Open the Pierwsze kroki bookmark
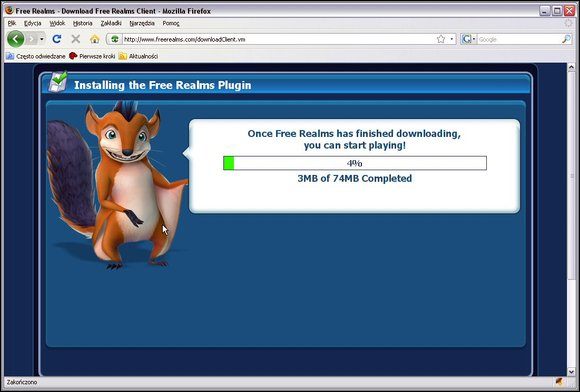580x392 pixels. (x=92, y=56)
